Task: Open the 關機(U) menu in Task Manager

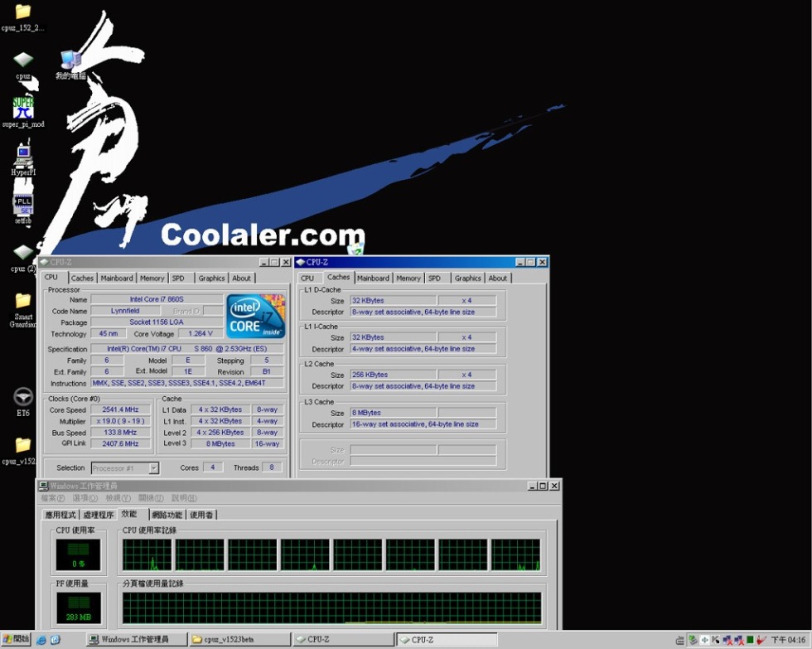Action: tap(151, 498)
